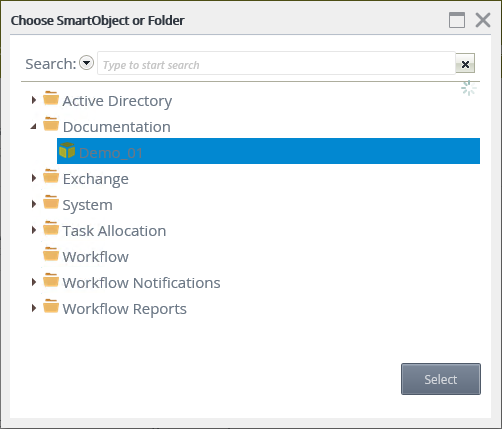Close the Choose SmartObject or Folder dialog
The height and width of the screenshot is (429, 502).
(x=483, y=20)
